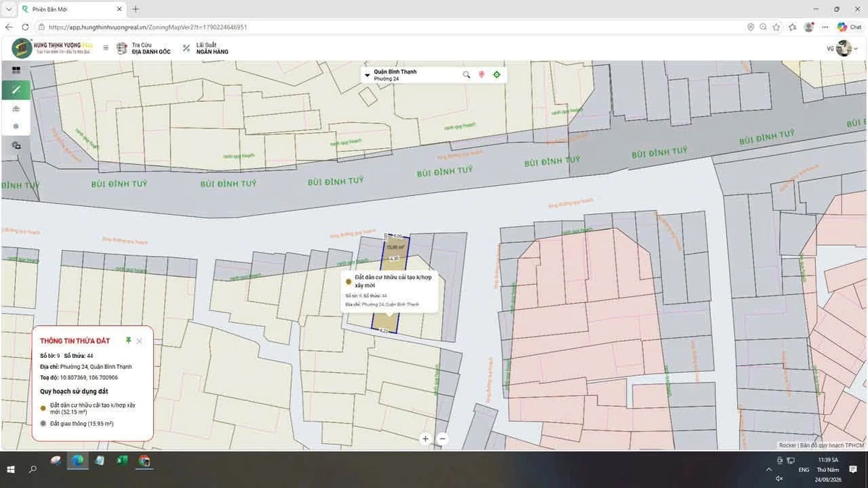This screenshot has height=488, width=868.
Task: Click the browser address bar URL
Action: click(148, 27)
